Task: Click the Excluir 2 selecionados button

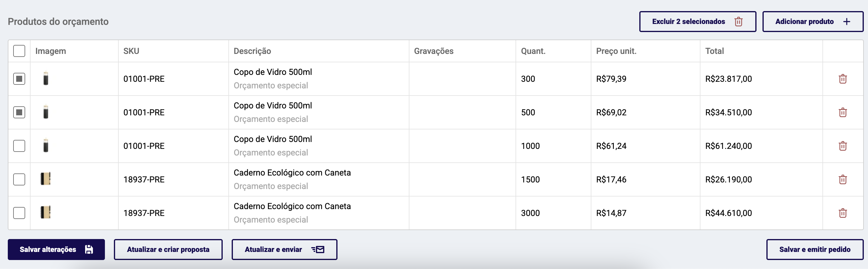Action: 697,22
